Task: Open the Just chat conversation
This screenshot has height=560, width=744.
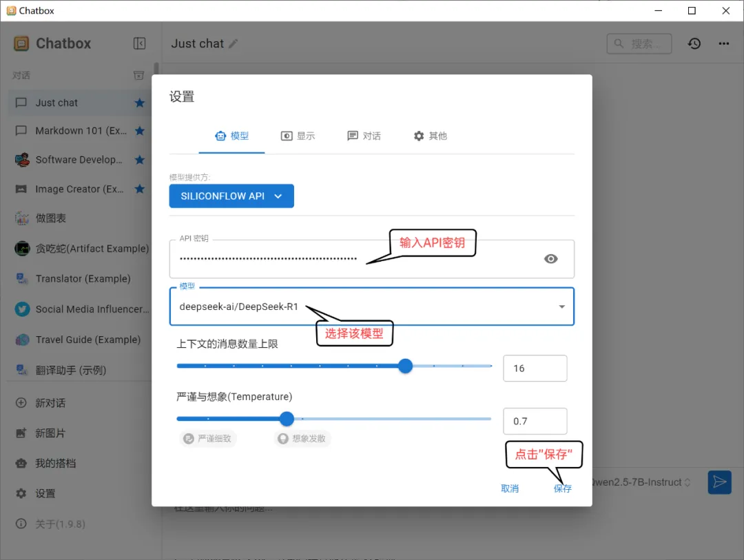Action: (79, 103)
